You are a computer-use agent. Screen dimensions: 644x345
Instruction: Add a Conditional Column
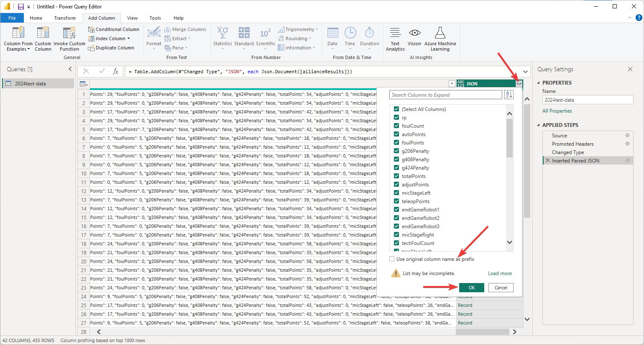coord(113,29)
